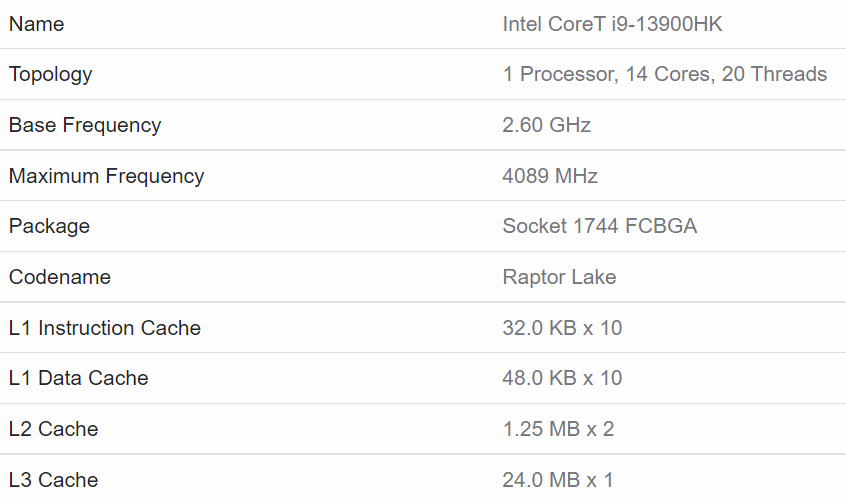This screenshot has height=499, width=846.
Task: Click the Name row label
Action: click(37, 24)
